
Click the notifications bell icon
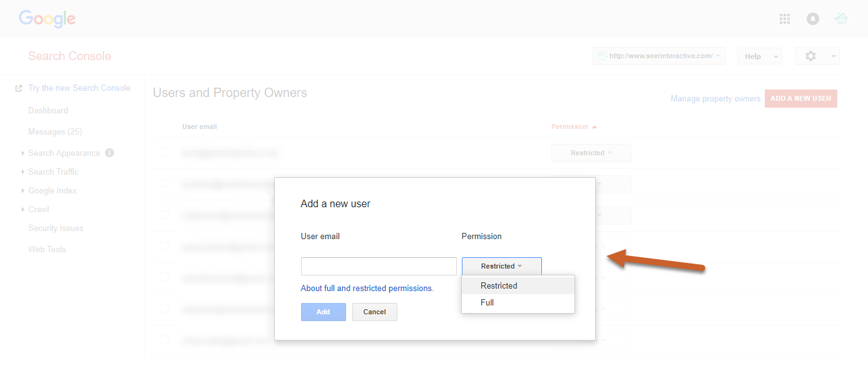[813, 19]
